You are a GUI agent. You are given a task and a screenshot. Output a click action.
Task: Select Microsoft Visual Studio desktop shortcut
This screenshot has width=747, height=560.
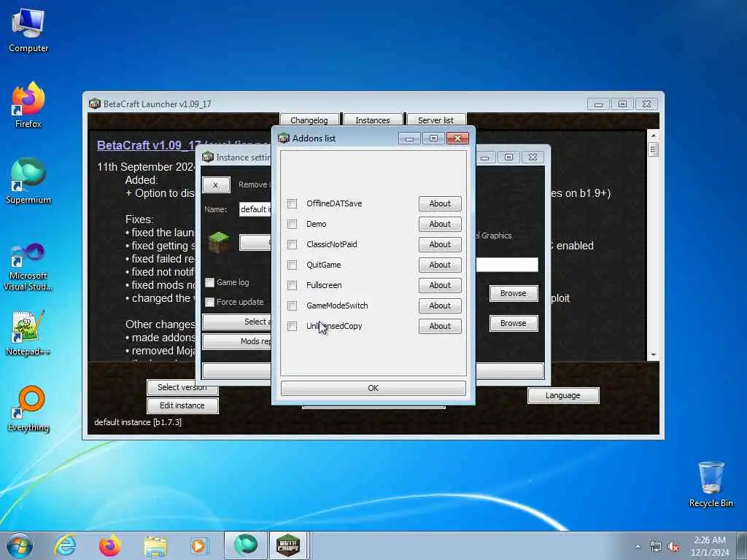coord(28,267)
